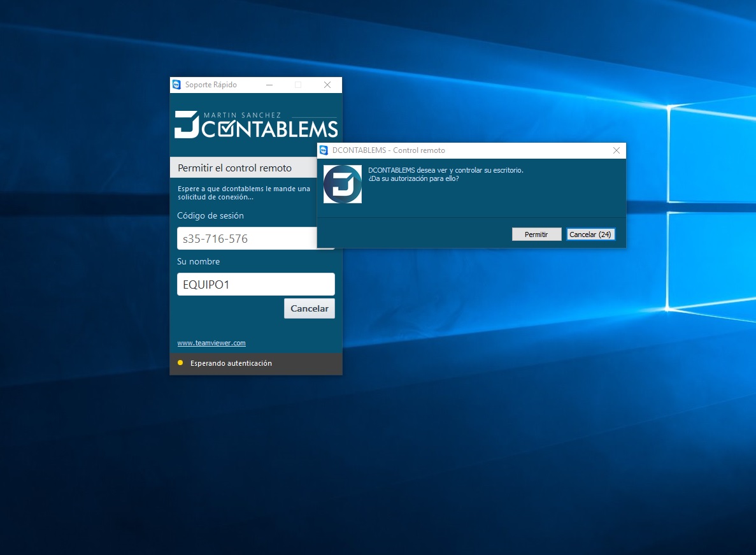The width and height of the screenshot is (756, 555).
Task: Click Cancelar (24) in the Control remoto dialog
Action: pyautogui.click(x=590, y=234)
